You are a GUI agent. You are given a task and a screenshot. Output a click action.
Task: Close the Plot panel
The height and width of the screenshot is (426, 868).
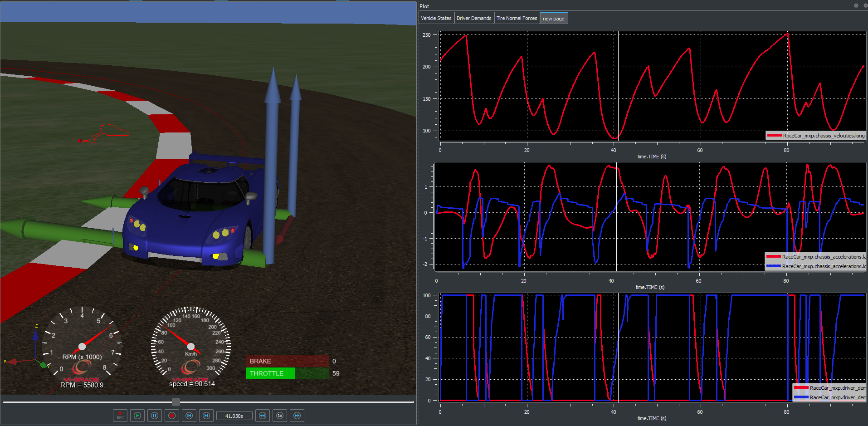tap(865, 5)
